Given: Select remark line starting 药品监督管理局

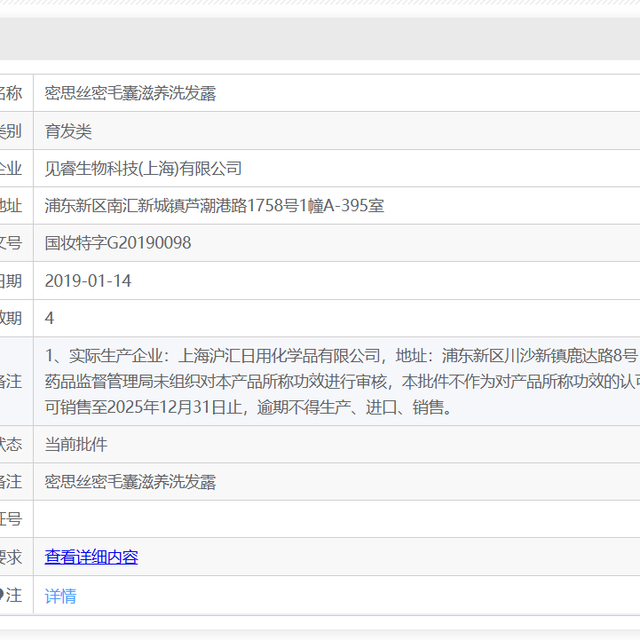Looking at the screenshot, I should pyautogui.click(x=342, y=382).
